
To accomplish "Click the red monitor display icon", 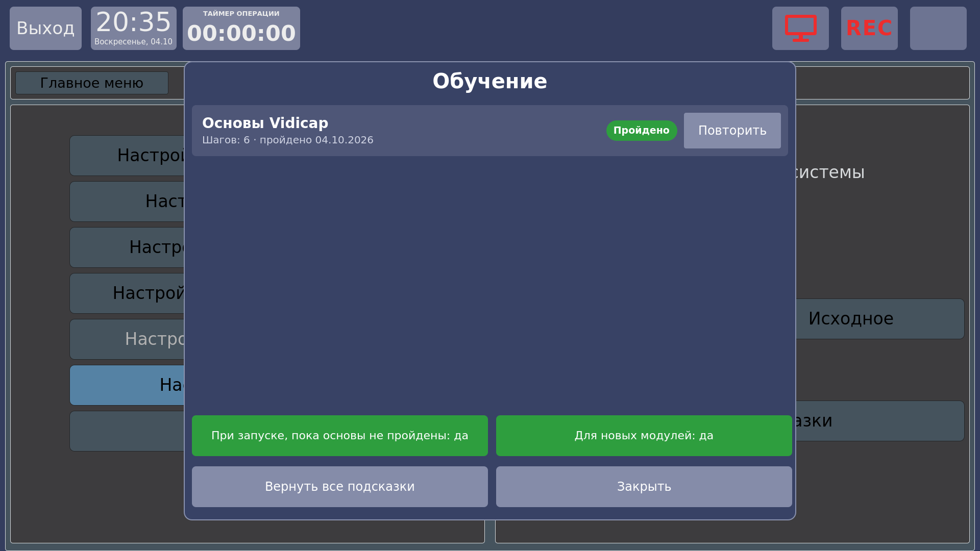I will [x=800, y=28].
